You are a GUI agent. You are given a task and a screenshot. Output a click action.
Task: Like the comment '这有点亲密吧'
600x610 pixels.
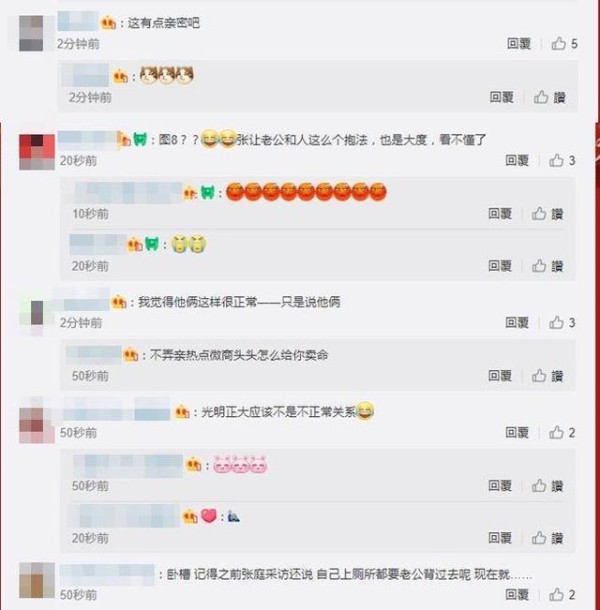(564, 44)
